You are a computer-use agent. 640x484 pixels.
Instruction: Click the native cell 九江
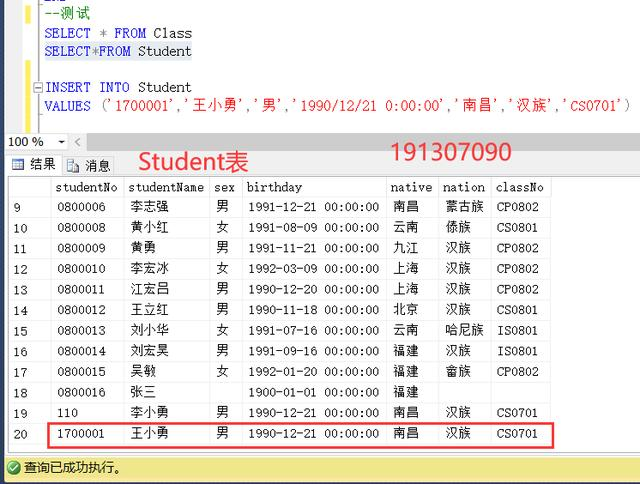[x=412, y=248]
